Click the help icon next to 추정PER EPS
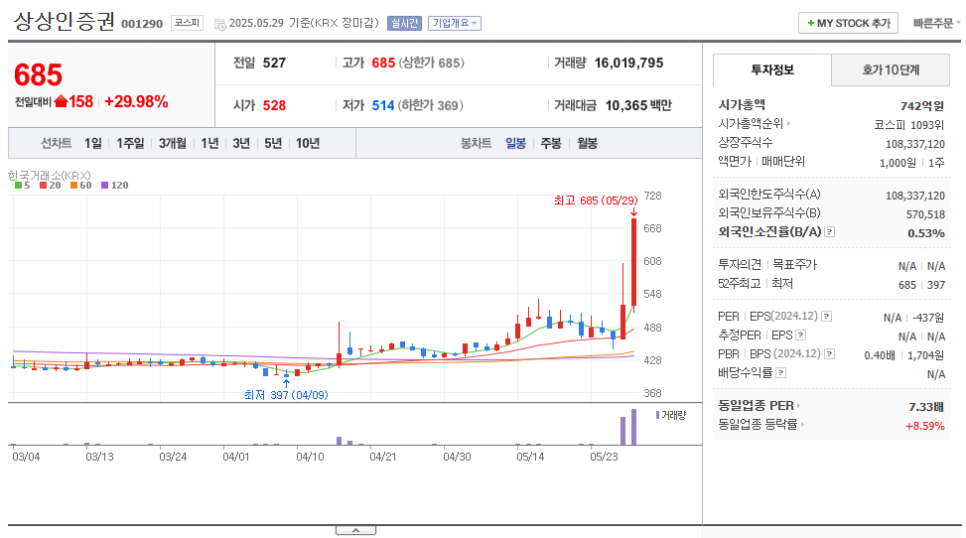Viewport: 966px width, 538px height. click(x=801, y=335)
